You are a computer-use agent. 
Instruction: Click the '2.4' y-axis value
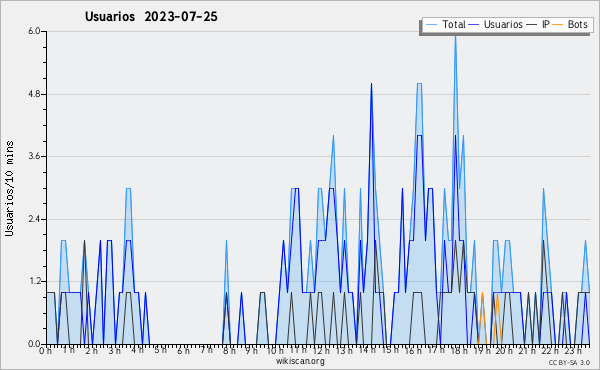tap(34, 219)
